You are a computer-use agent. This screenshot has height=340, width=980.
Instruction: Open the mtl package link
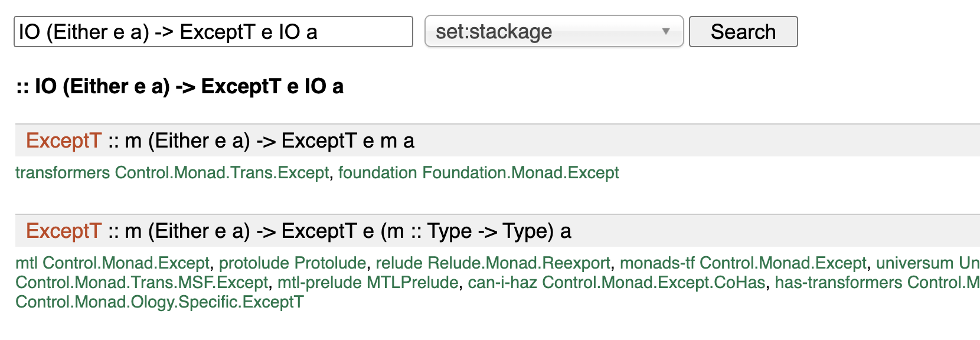click(27, 263)
